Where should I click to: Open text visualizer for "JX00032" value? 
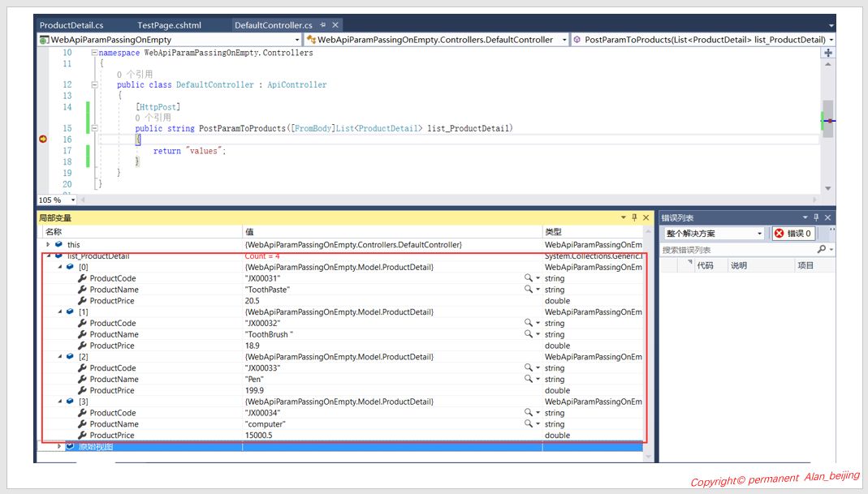click(529, 323)
